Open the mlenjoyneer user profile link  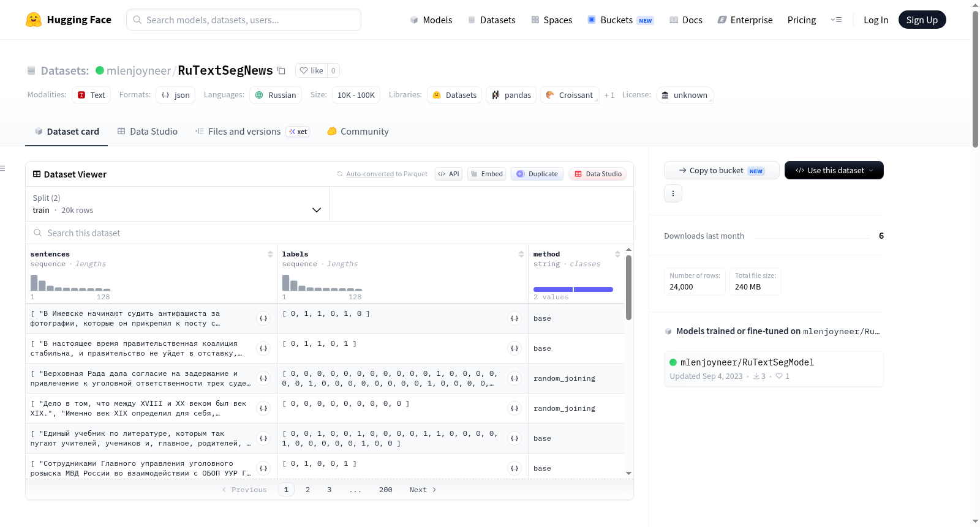(138, 70)
